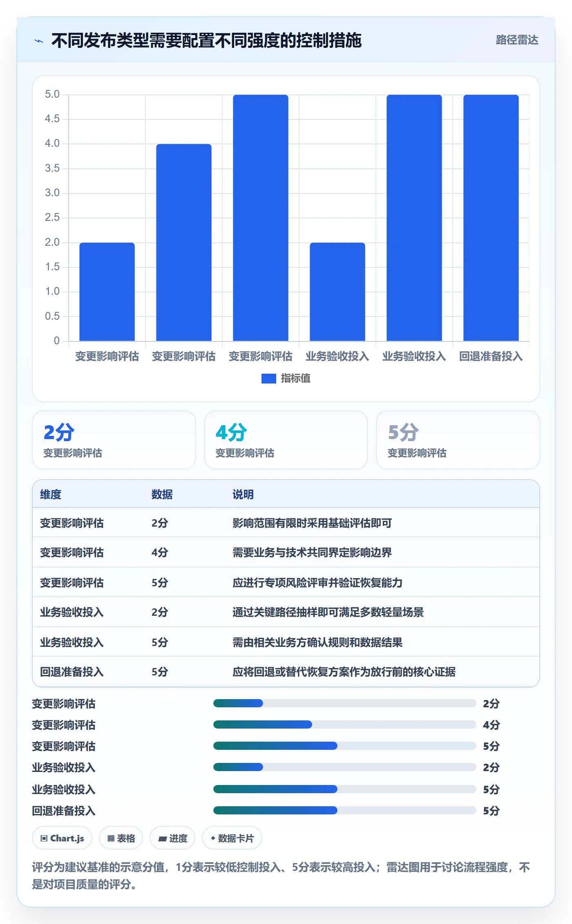Select the Chart.js tag chip
Viewport: 572px width, 924px height.
[x=62, y=838]
